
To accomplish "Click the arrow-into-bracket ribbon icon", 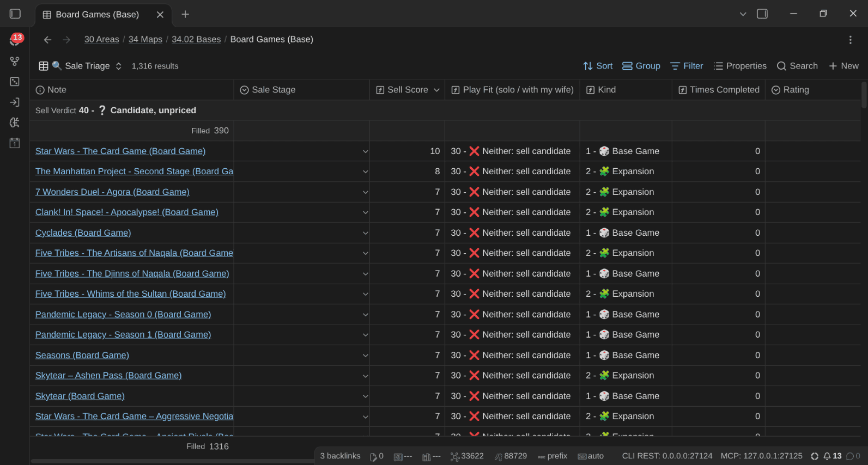I will 15,102.
